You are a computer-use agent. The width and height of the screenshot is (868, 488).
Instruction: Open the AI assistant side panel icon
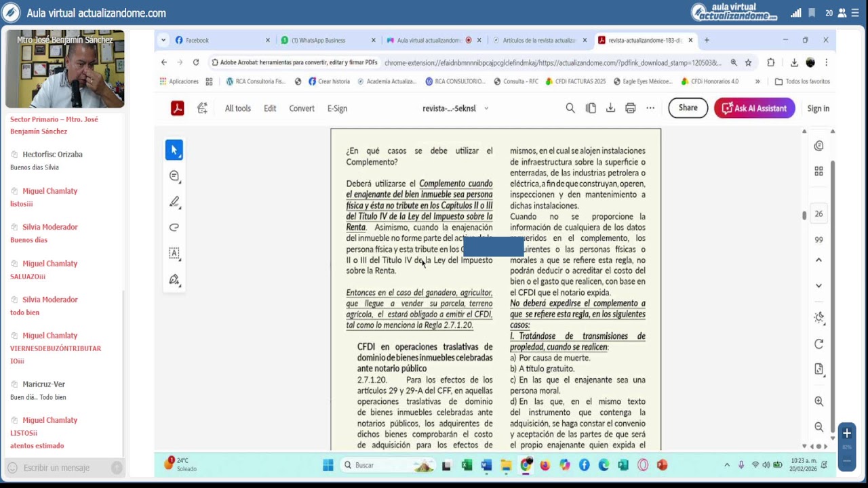point(818,146)
